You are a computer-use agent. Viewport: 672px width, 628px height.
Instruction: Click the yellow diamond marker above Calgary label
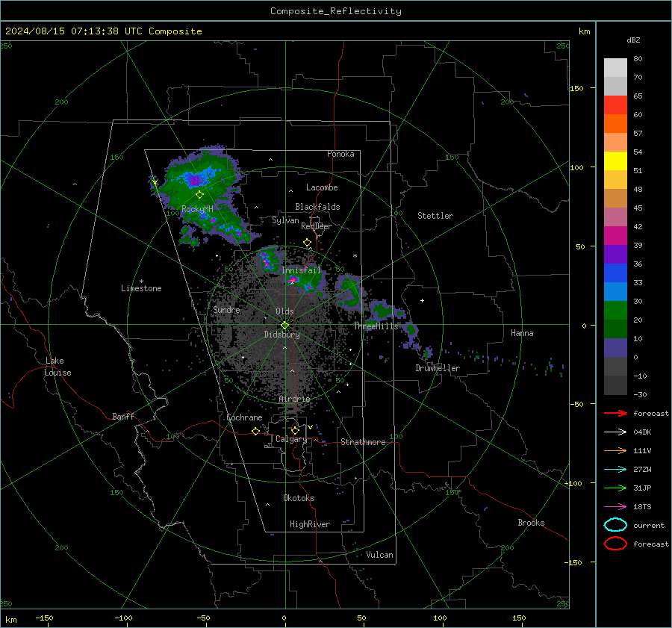point(295,430)
